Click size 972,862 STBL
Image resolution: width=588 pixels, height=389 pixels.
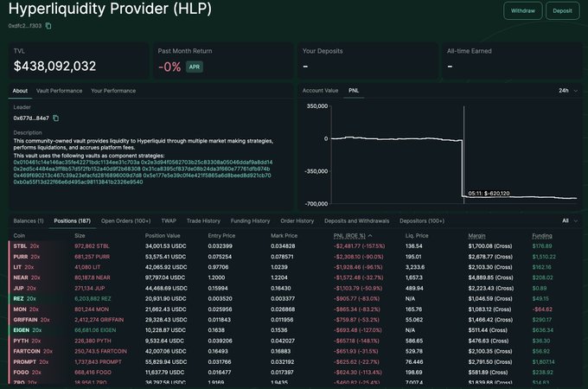pyautogui.click(x=92, y=246)
